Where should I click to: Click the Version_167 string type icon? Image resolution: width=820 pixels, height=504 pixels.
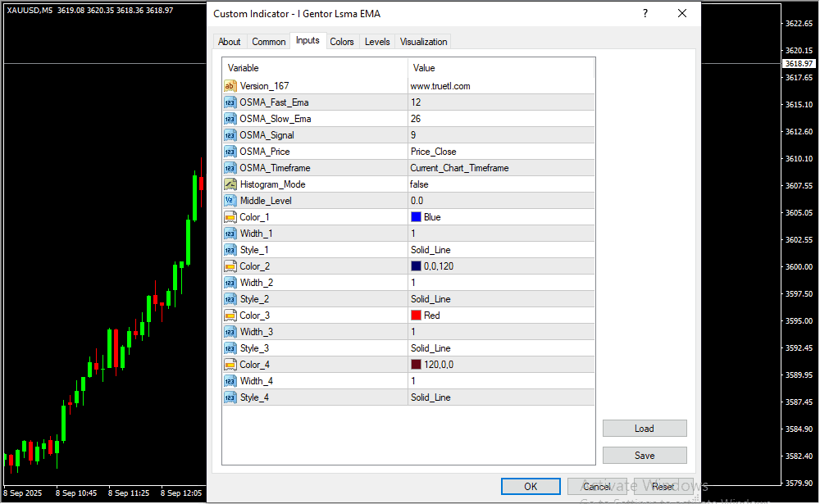tap(230, 86)
